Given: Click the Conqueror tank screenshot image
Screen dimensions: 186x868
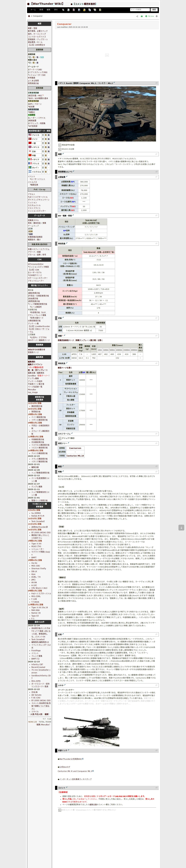Looking at the screenshot, I should click(107, 114).
